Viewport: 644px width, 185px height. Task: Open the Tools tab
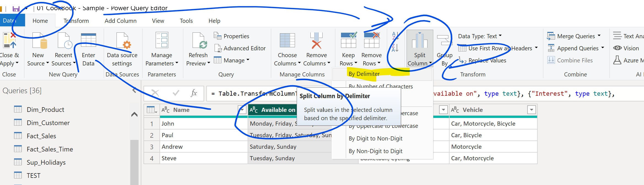coord(186,21)
